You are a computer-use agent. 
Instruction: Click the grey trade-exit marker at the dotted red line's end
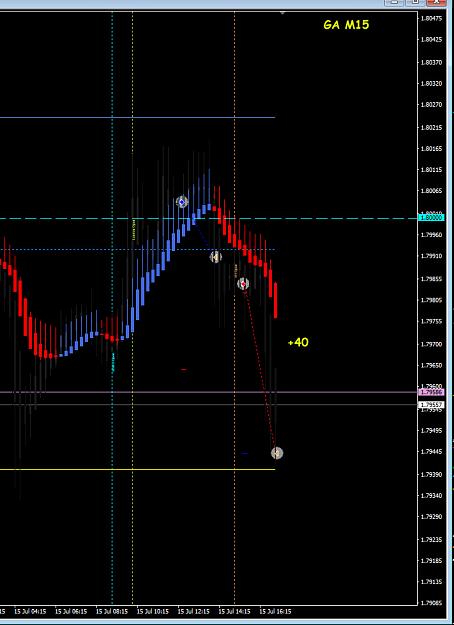coord(277,453)
